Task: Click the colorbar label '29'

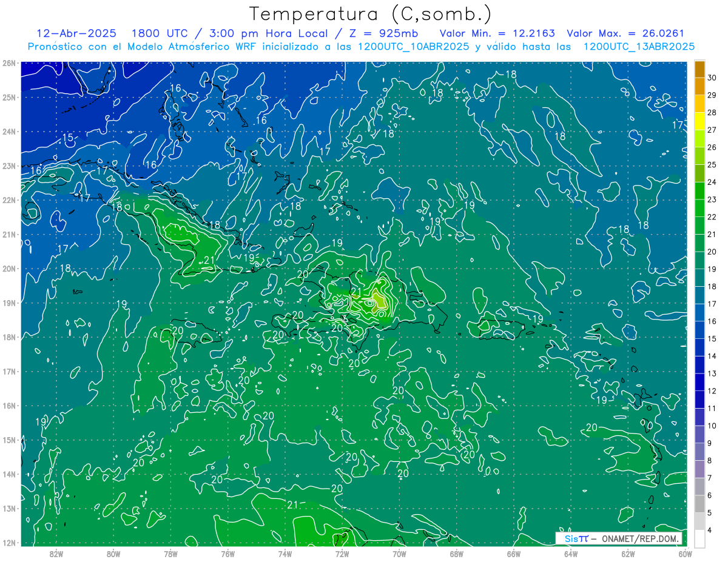Action: 712,95
